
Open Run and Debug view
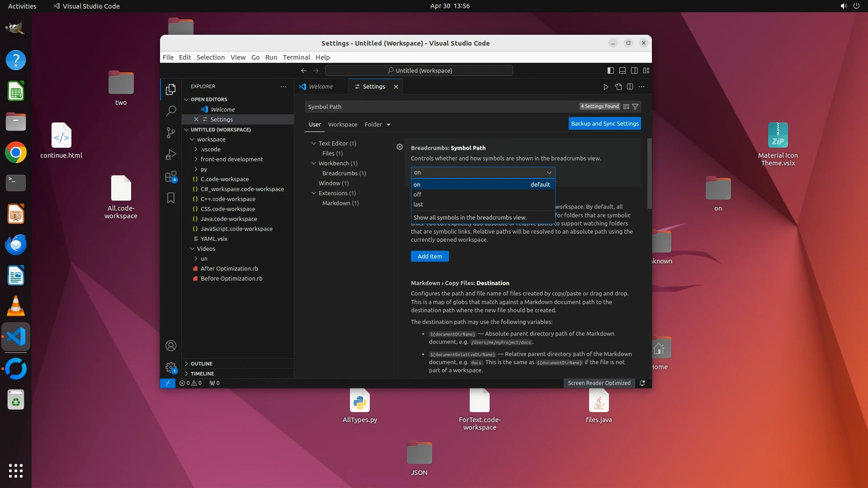point(171,155)
